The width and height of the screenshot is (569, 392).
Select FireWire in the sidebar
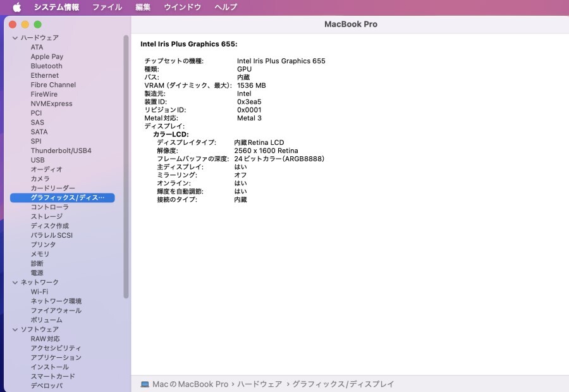(x=44, y=94)
